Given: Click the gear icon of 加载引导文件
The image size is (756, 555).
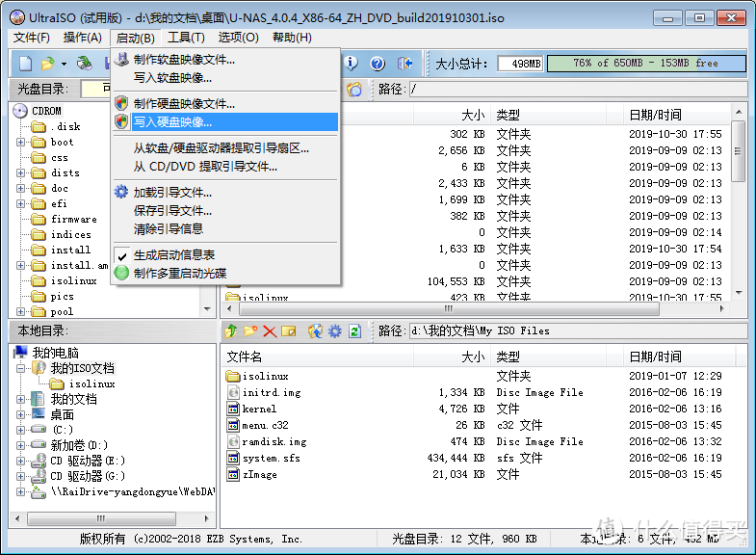Looking at the screenshot, I should pos(121,192).
